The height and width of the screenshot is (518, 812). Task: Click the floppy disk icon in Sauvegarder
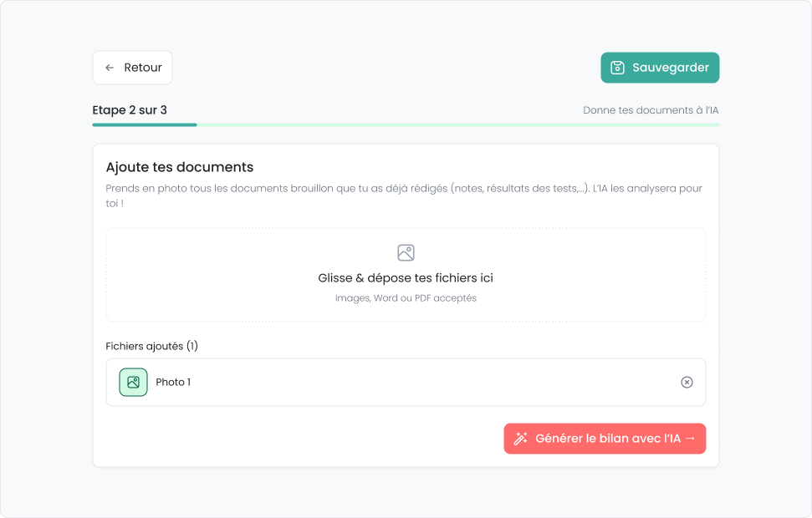pyautogui.click(x=617, y=68)
